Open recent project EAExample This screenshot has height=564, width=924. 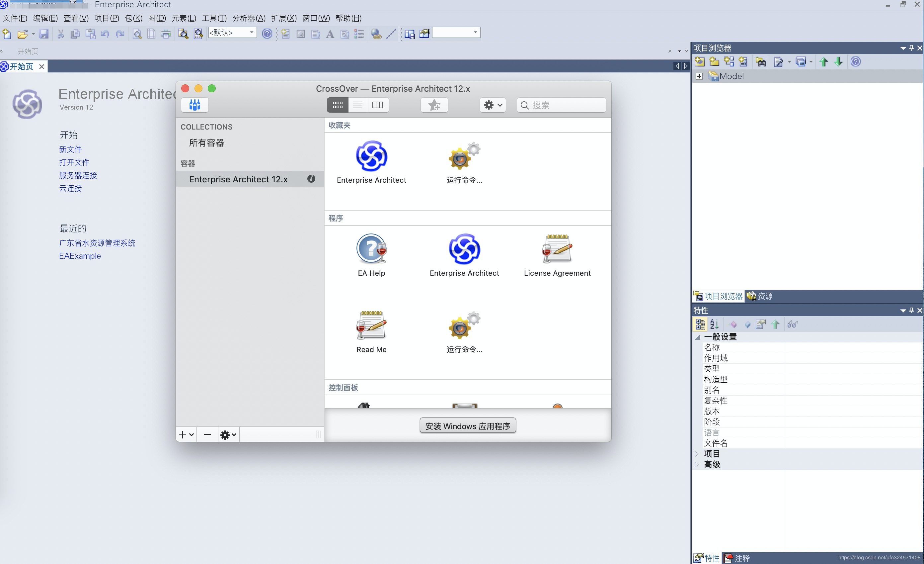(80, 256)
